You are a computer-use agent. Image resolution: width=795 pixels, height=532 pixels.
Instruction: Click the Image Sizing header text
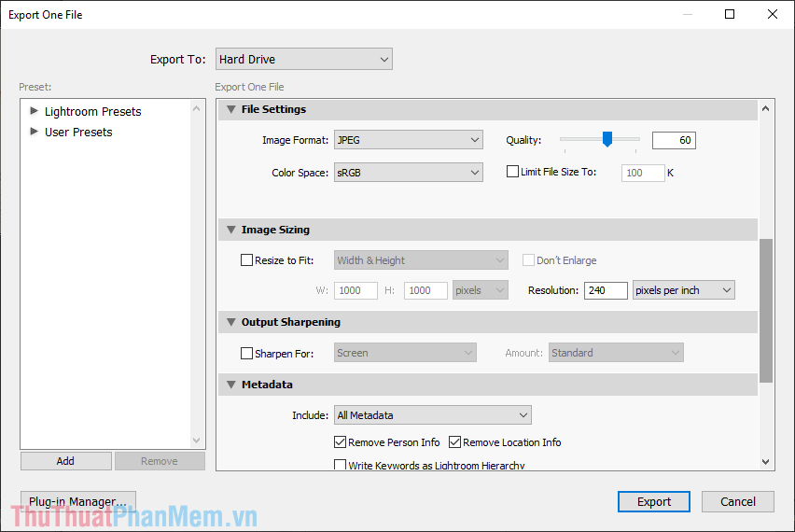(275, 230)
